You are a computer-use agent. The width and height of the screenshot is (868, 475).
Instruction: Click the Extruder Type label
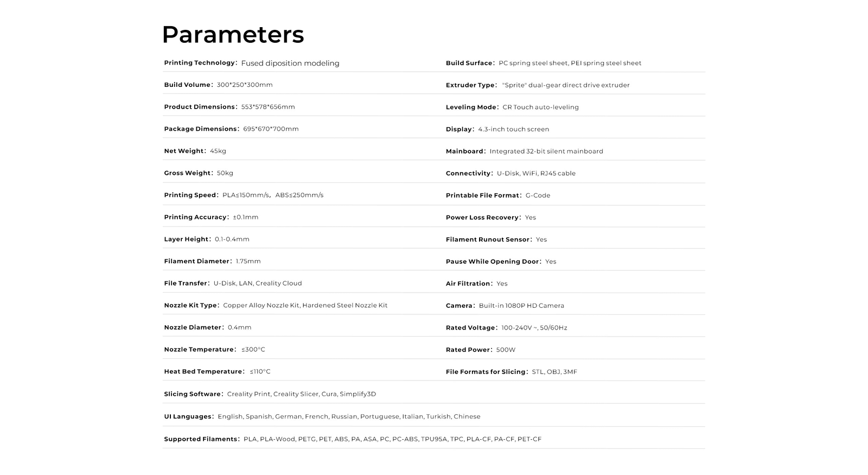[470, 85]
